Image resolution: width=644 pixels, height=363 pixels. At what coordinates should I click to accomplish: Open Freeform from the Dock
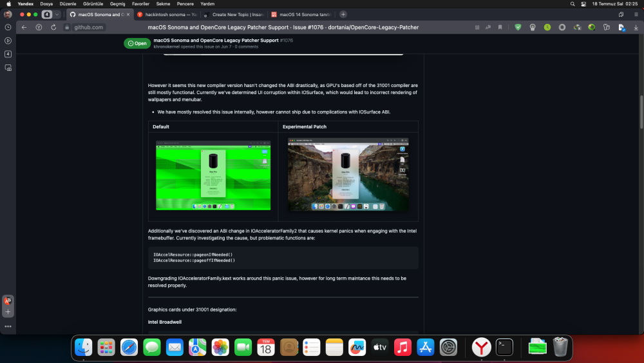357,348
